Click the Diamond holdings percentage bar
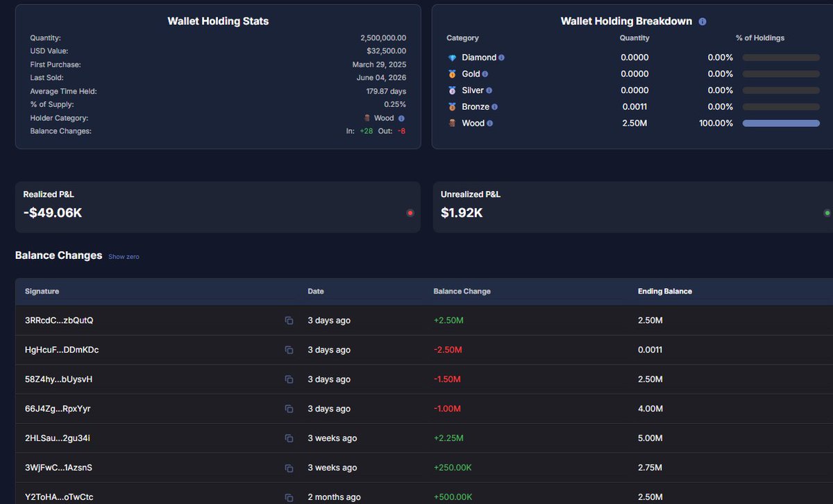The height and width of the screenshot is (504, 833). click(x=781, y=58)
